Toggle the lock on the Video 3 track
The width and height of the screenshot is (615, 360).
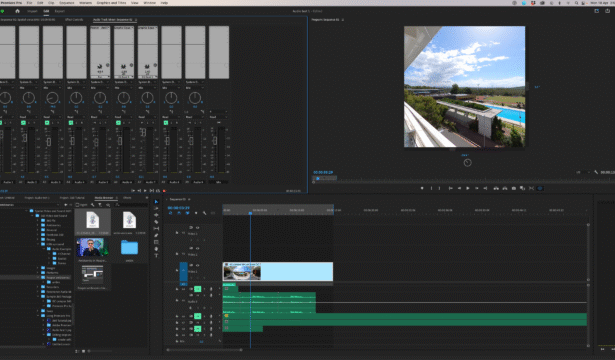click(177, 233)
